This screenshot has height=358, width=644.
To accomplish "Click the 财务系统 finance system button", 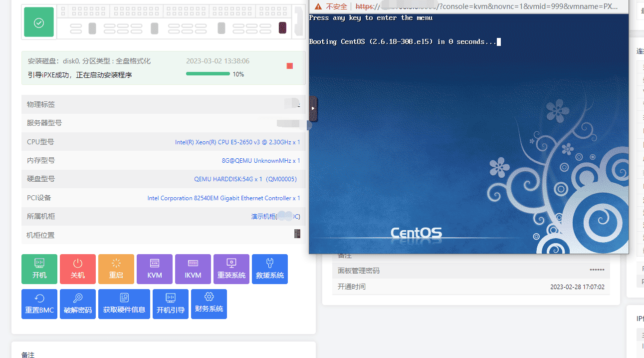I will (209, 304).
